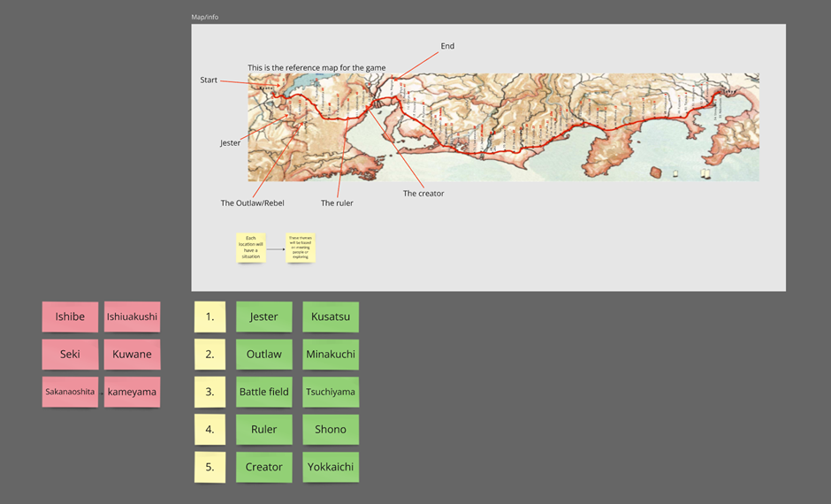Select the green Kusatsu sticky note
The image size is (831, 504).
(x=331, y=317)
